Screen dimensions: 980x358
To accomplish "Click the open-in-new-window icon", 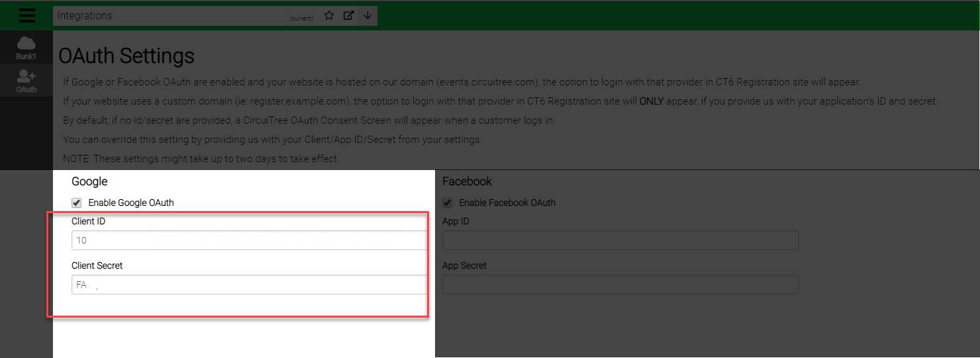I will (x=348, y=16).
